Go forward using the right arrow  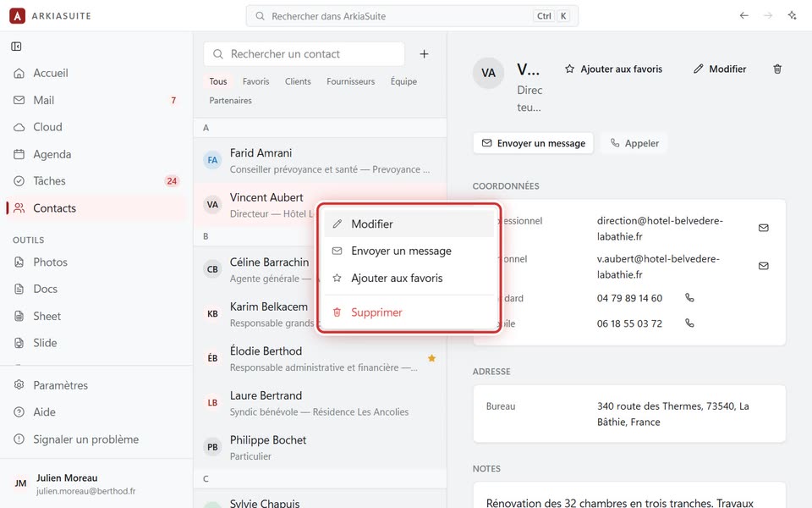[768, 15]
